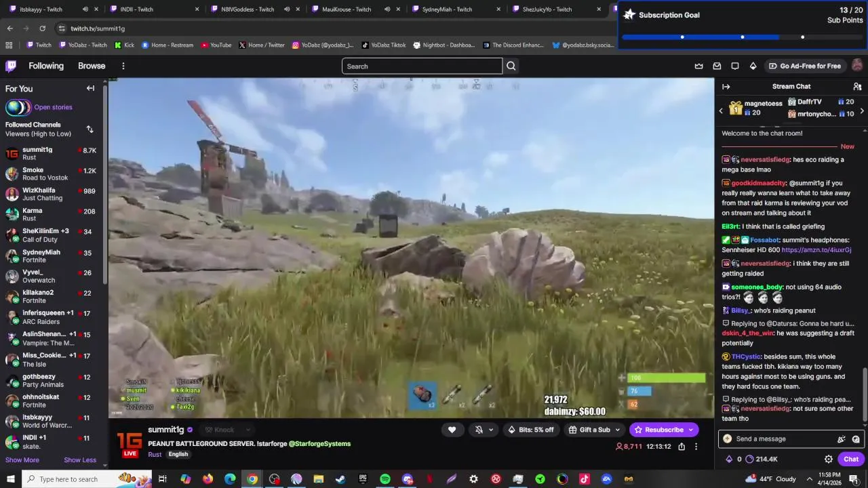Screen dimensions: 868x488
Task: Focus Windows taskbar search box
Action: pos(87,479)
